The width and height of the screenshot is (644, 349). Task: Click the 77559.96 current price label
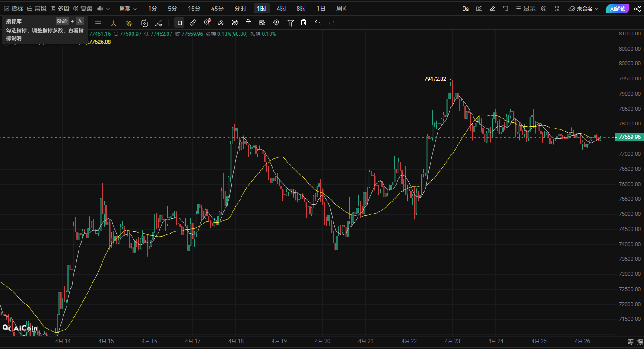629,137
